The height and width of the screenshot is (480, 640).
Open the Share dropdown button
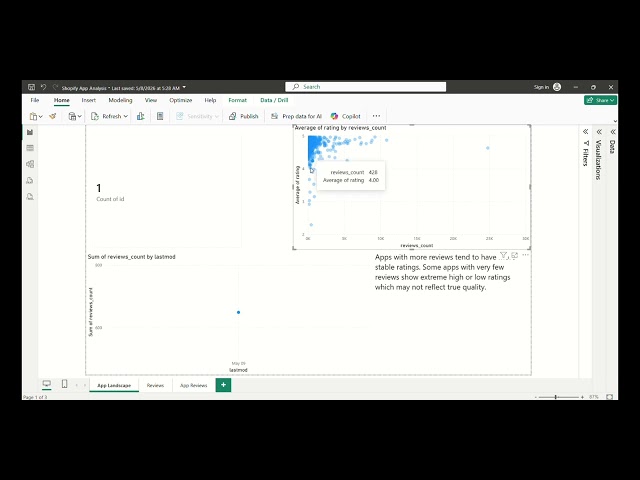(600, 100)
